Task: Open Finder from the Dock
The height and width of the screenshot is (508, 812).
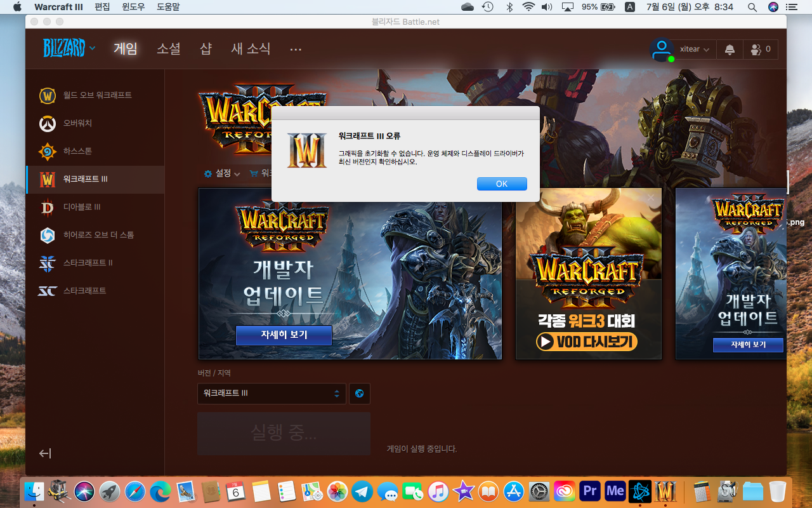Action: coord(34,491)
